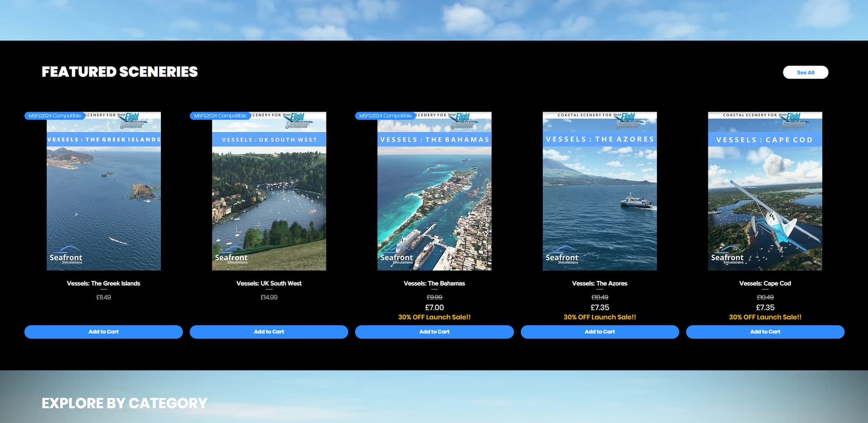Image resolution: width=868 pixels, height=423 pixels.
Task: Click the FEATURED SCENERIES heading
Action: [x=120, y=72]
